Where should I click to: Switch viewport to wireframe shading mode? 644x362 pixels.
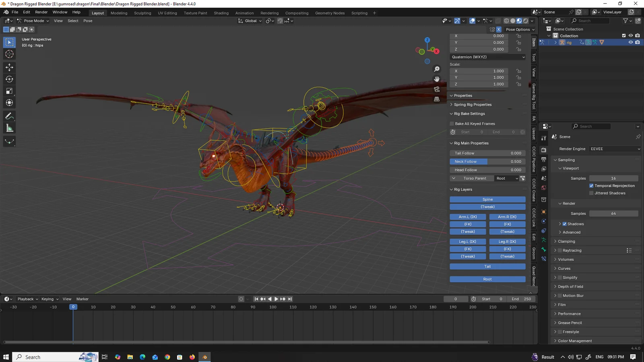(x=506, y=21)
